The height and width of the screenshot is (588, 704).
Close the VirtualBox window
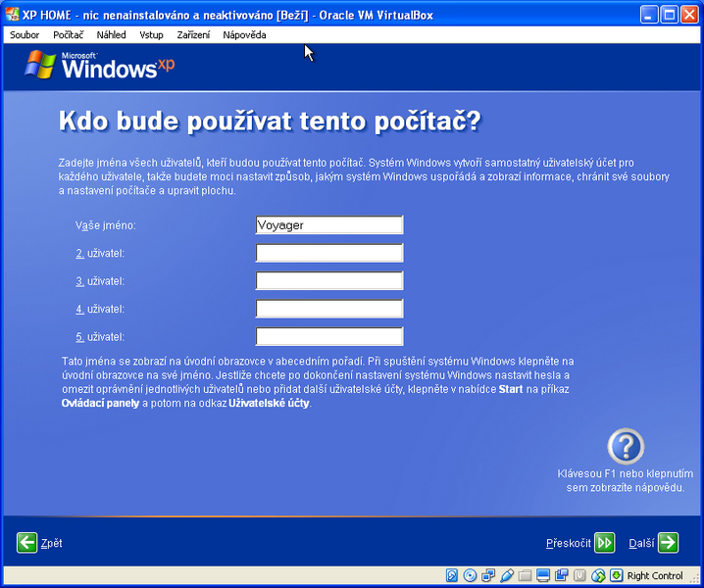[x=689, y=15]
